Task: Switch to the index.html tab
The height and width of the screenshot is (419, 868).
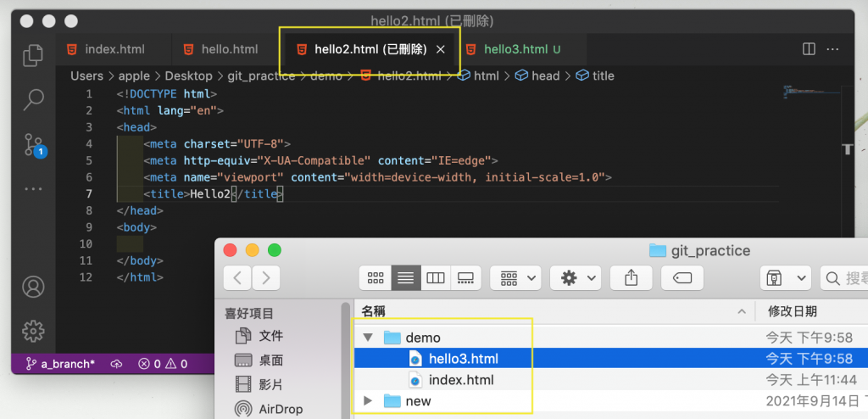Action: (114, 49)
